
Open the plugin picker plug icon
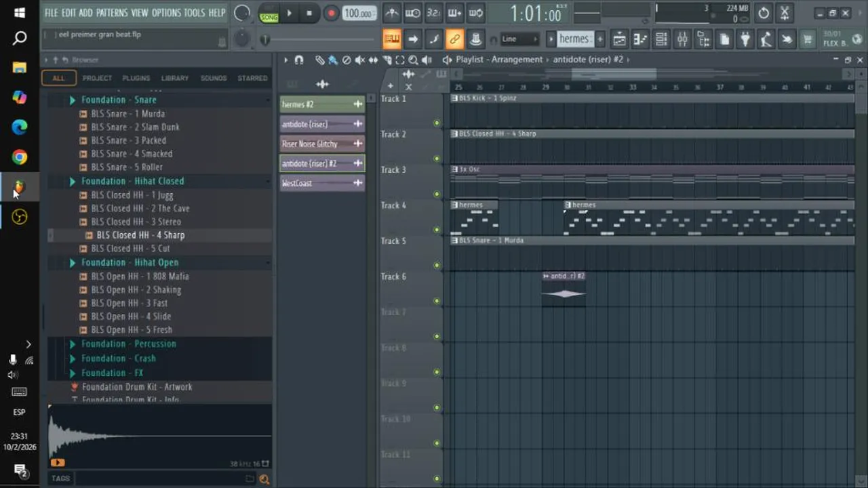point(745,39)
